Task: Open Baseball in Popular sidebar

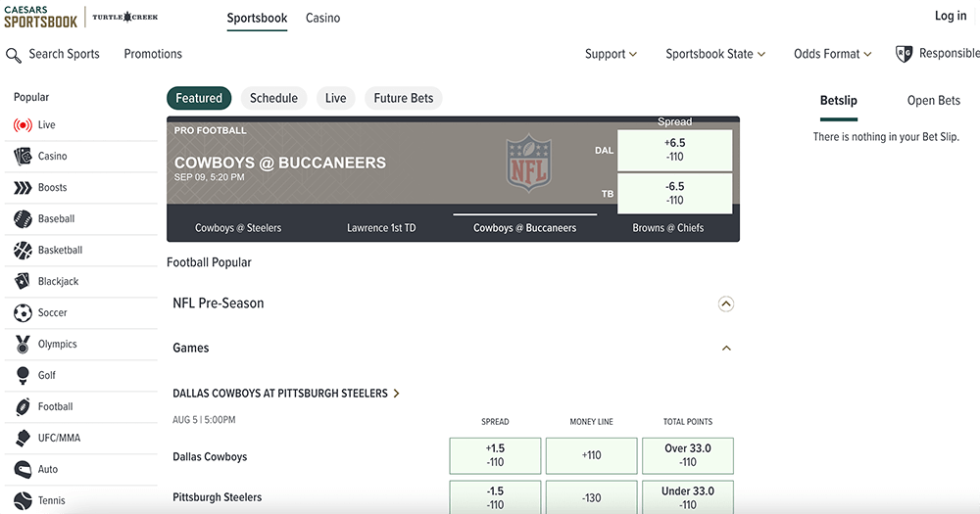Action: tap(81, 218)
